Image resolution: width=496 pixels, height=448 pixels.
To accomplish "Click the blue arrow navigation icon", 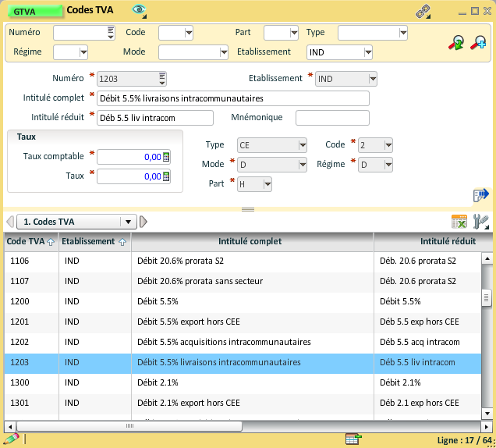I will [480, 194].
